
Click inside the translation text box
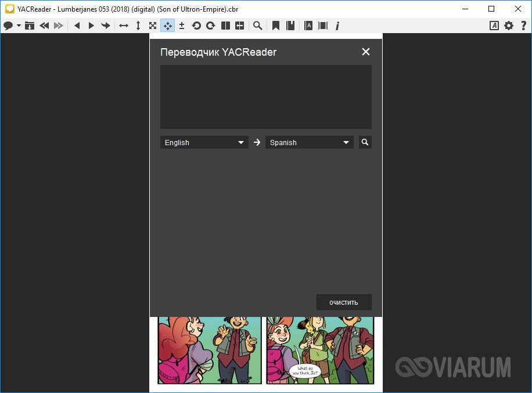(x=265, y=96)
